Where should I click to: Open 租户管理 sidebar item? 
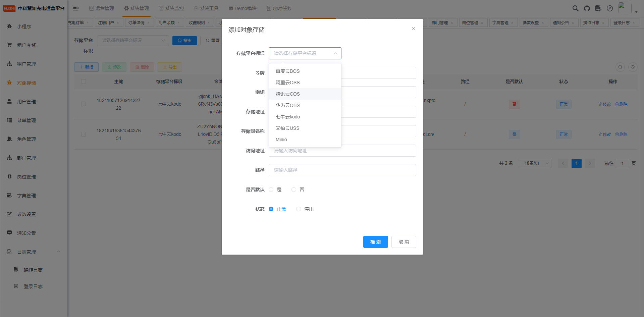pos(34,64)
